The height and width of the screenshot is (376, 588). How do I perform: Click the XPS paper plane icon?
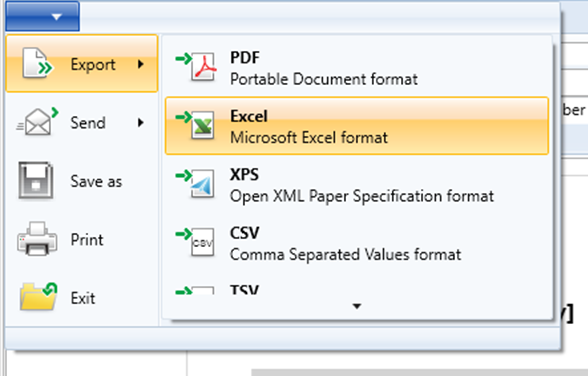coord(196,184)
